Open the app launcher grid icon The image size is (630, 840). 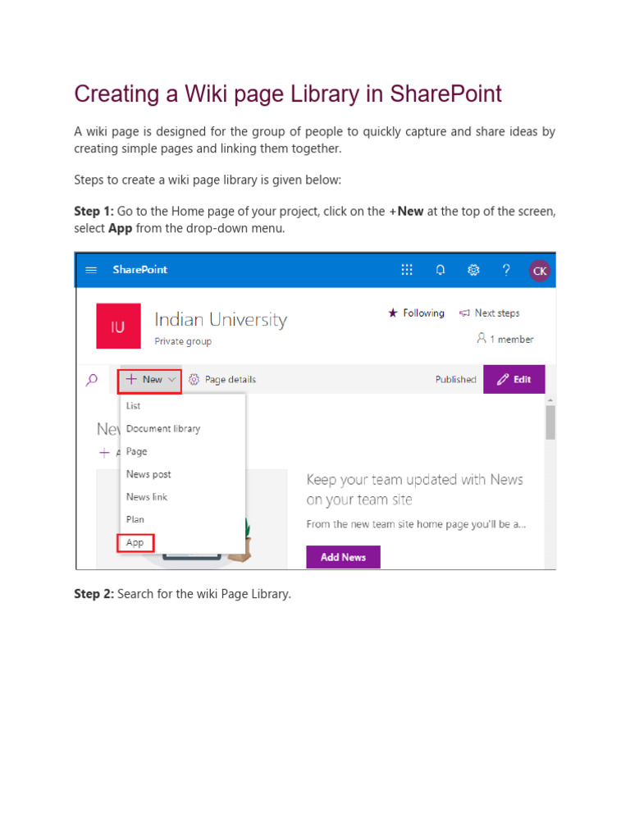coord(407,270)
